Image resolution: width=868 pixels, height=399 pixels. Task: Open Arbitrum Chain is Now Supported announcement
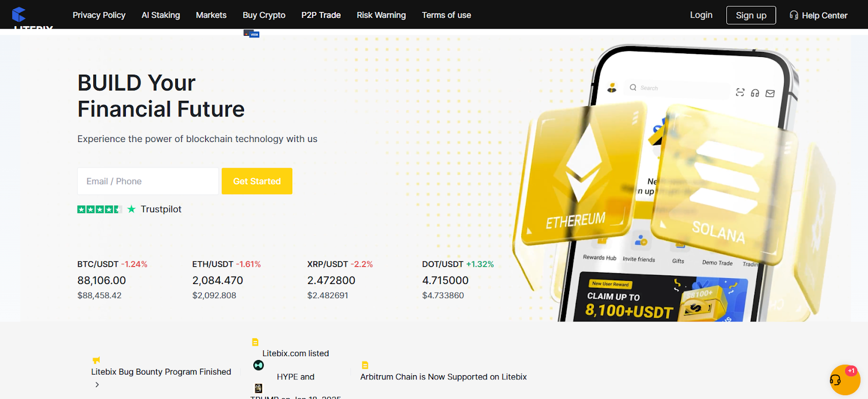[444, 377]
